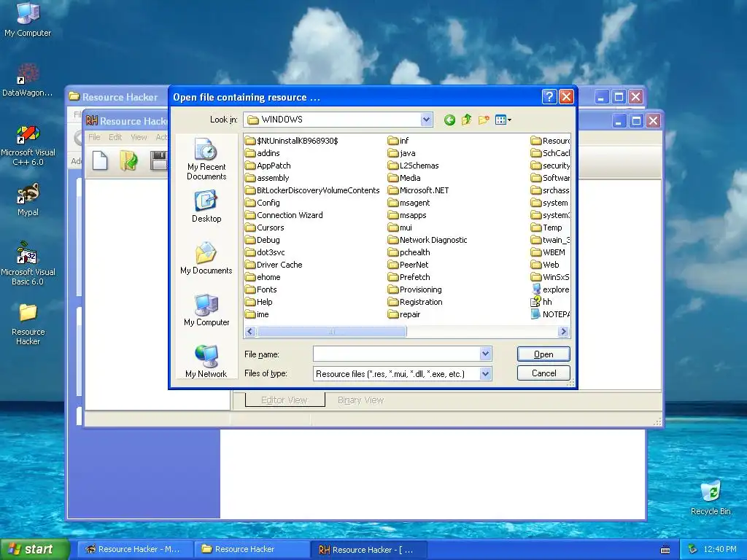Create a new folder in the dialog

coord(484,120)
